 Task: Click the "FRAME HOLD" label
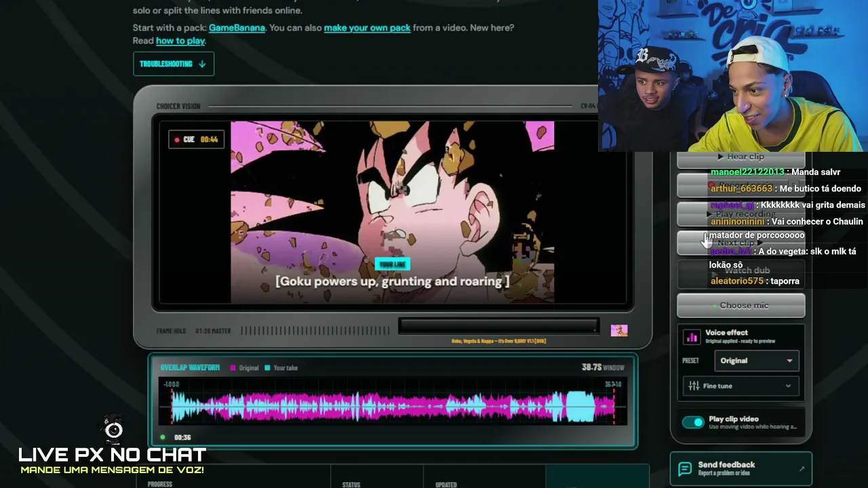pos(171,331)
